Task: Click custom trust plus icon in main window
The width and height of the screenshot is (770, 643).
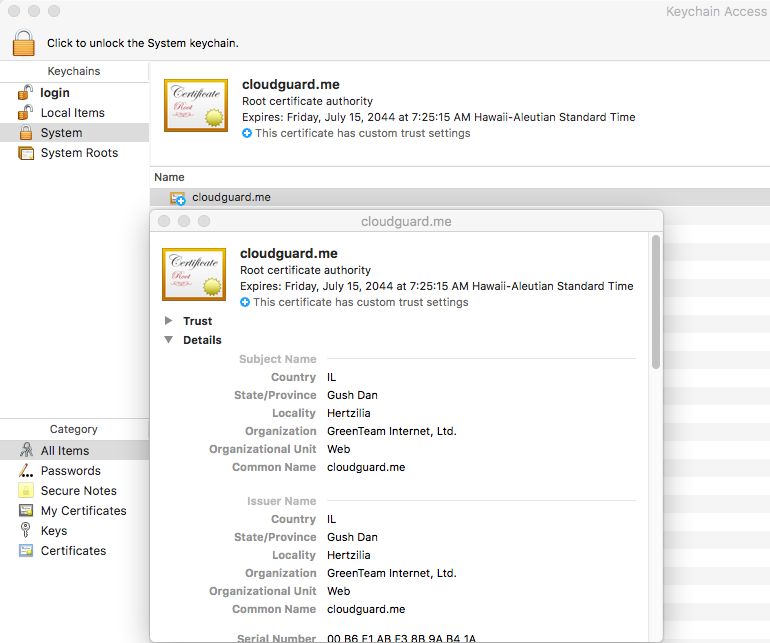Action: coord(247,133)
